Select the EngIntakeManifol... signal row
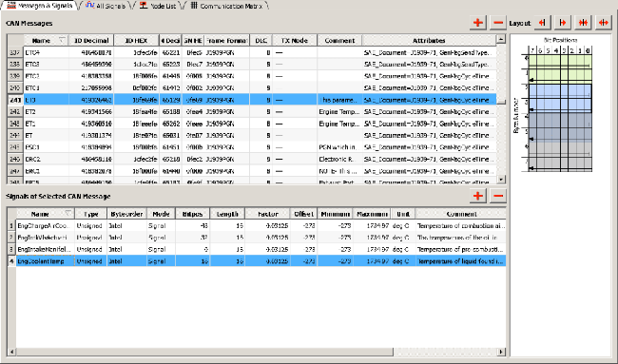The image size is (618, 364). tap(261, 249)
